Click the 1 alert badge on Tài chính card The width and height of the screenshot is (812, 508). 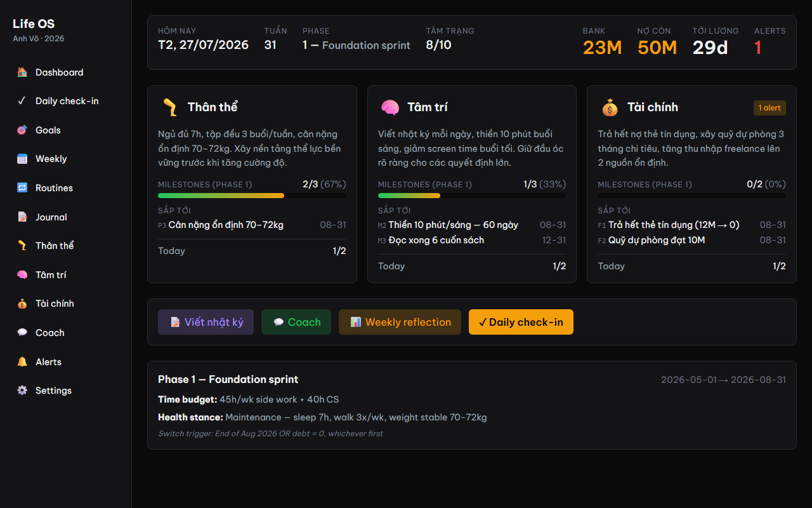[769, 108]
